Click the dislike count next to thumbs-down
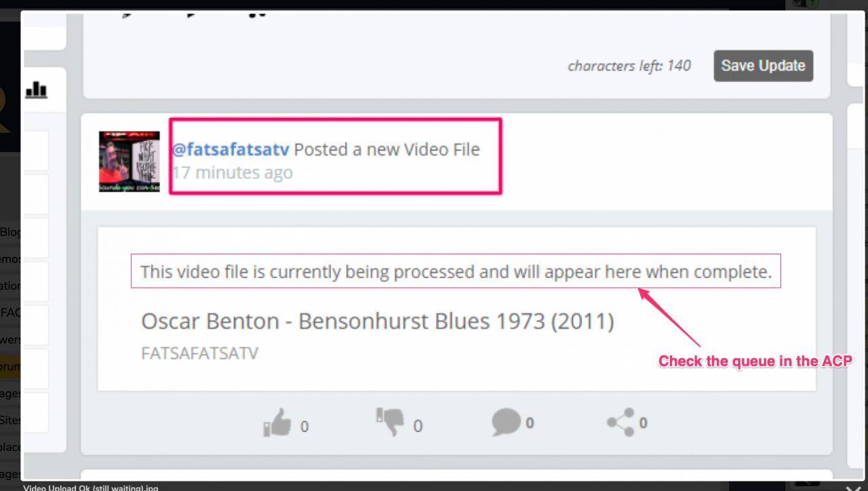This screenshot has width=868, height=491. click(x=418, y=427)
